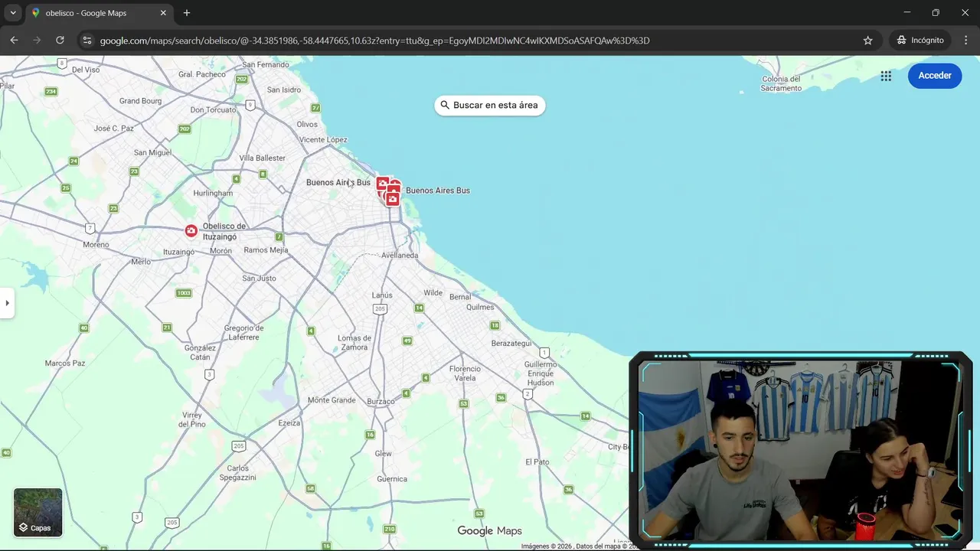The height and width of the screenshot is (551, 980).
Task: Click the route 234 highway shield
Action: 51,92
